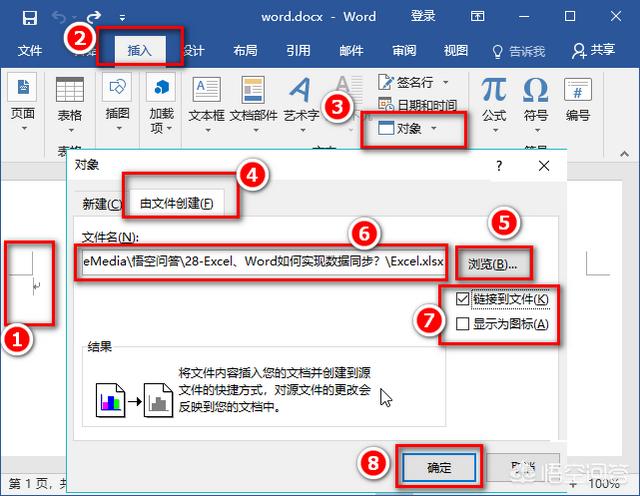
Task: Expand the 页面 dropdown arrow
Action: (x=24, y=129)
